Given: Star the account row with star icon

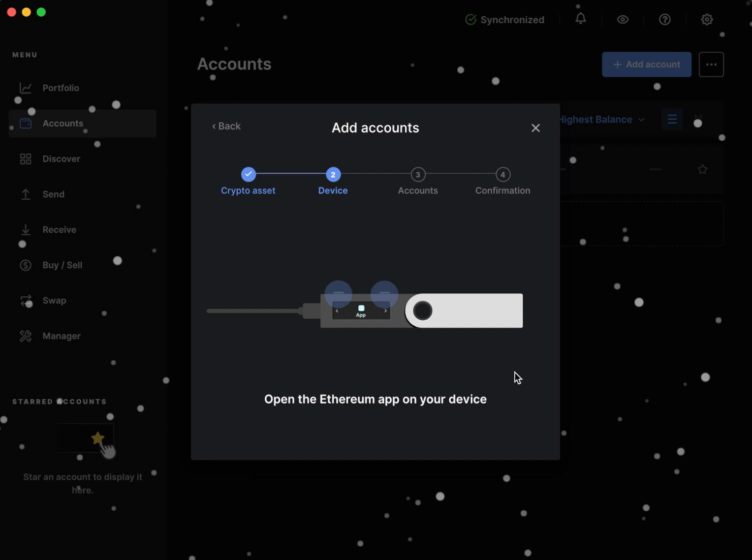Looking at the screenshot, I should point(702,169).
